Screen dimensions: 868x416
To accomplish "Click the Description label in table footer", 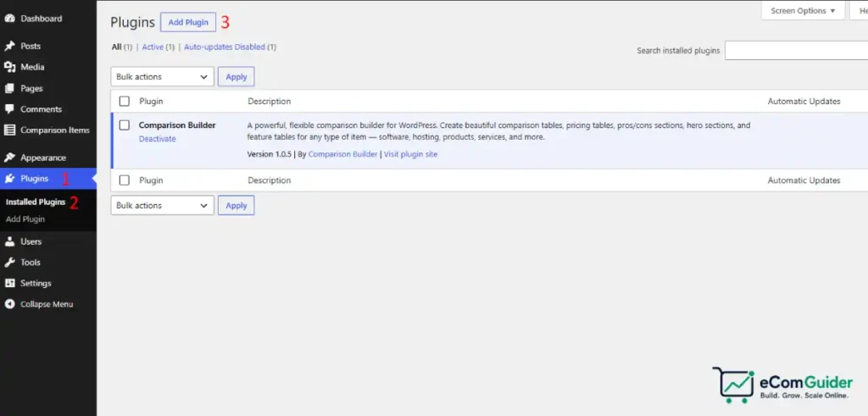I will point(269,180).
